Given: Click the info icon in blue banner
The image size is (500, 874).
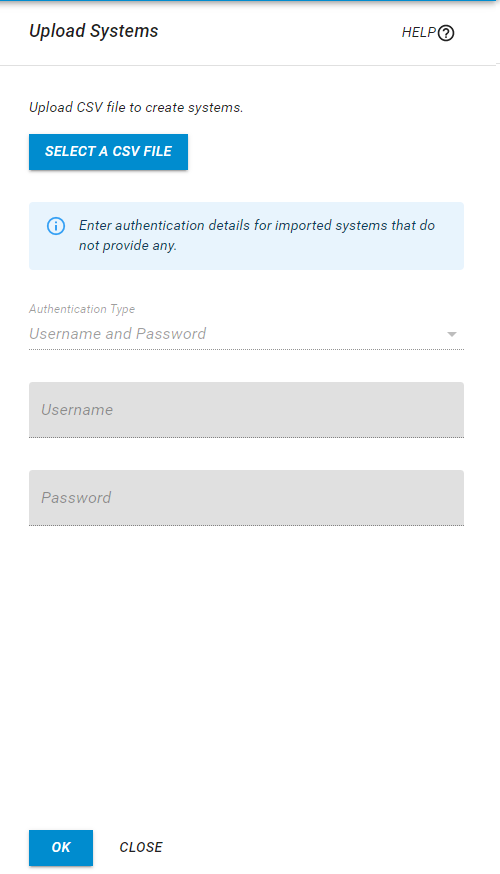Looking at the screenshot, I should click(x=56, y=226).
